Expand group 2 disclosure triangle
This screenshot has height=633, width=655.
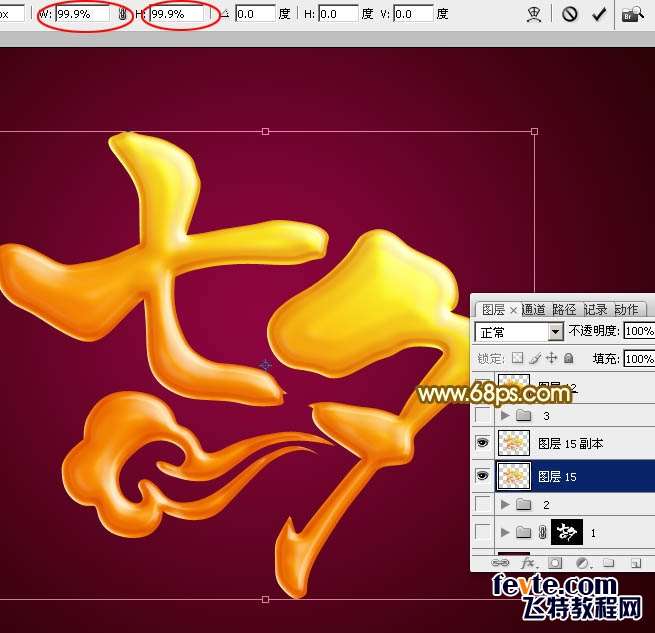click(x=505, y=505)
